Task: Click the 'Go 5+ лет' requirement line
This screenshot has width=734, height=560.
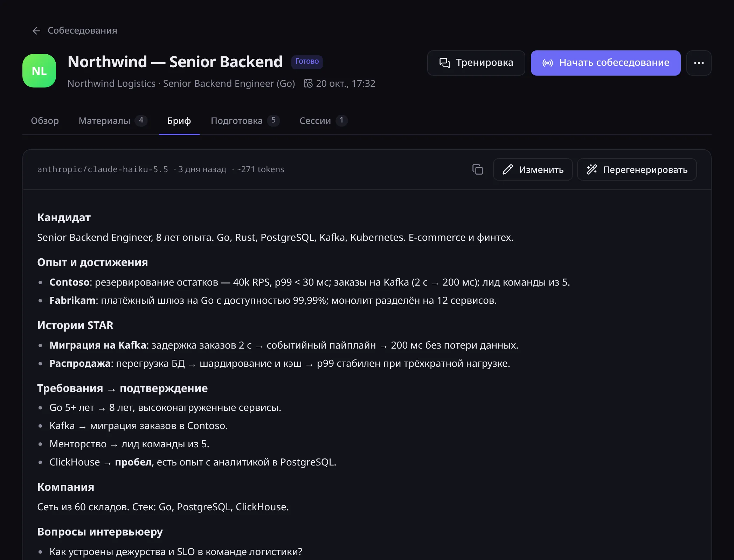Action: [x=165, y=407]
